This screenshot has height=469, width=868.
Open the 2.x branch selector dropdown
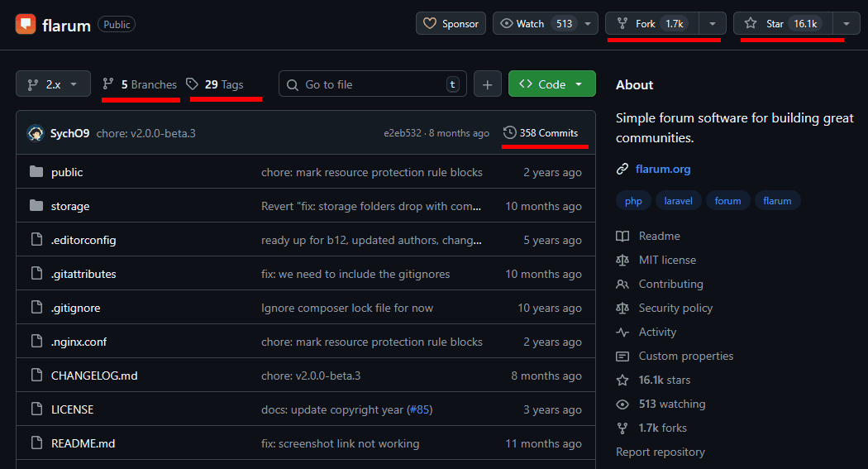[x=53, y=84]
